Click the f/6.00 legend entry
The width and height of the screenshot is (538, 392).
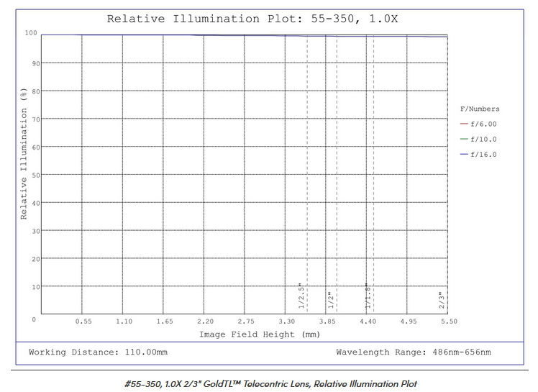(483, 124)
